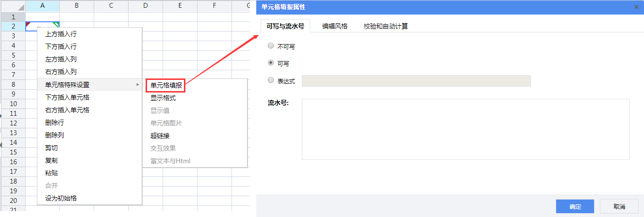Screen dimensions: 644x217
Task: Open the 超链接 menu entry
Action: (160, 136)
